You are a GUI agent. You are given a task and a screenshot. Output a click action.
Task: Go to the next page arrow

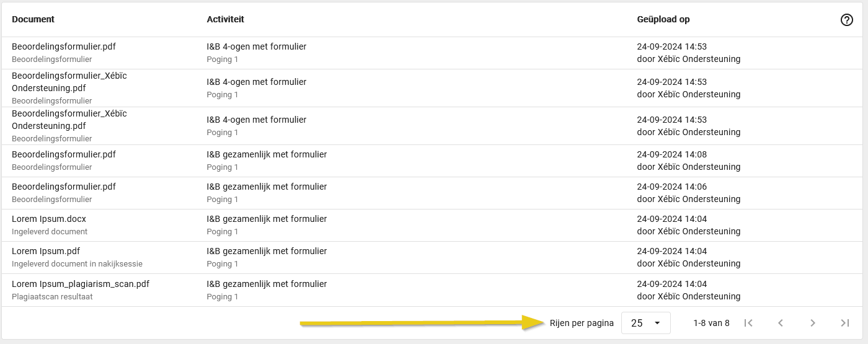coord(813,323)
